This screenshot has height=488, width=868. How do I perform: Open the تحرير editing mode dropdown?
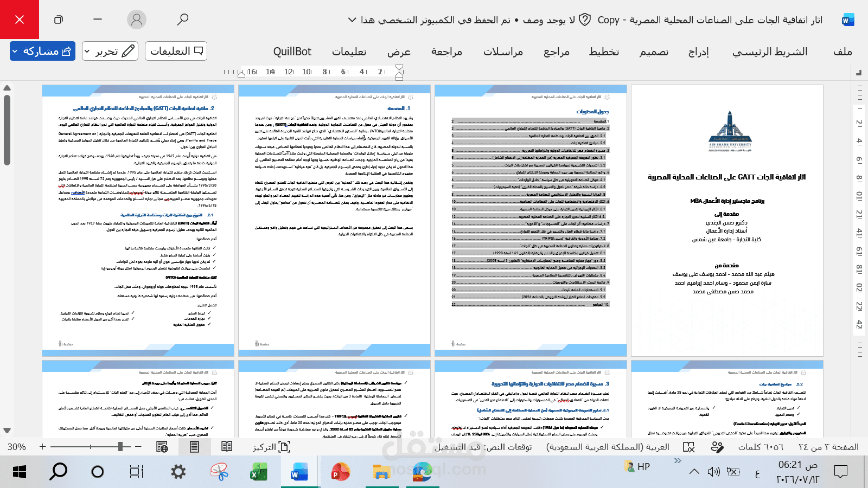pyautogui.click(x=111, y=51)
